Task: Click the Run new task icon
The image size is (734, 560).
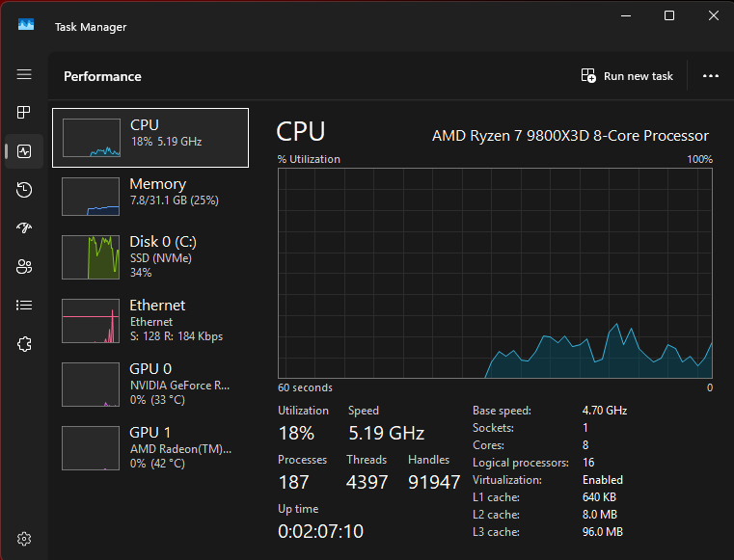Action: (x=588, y=75)
